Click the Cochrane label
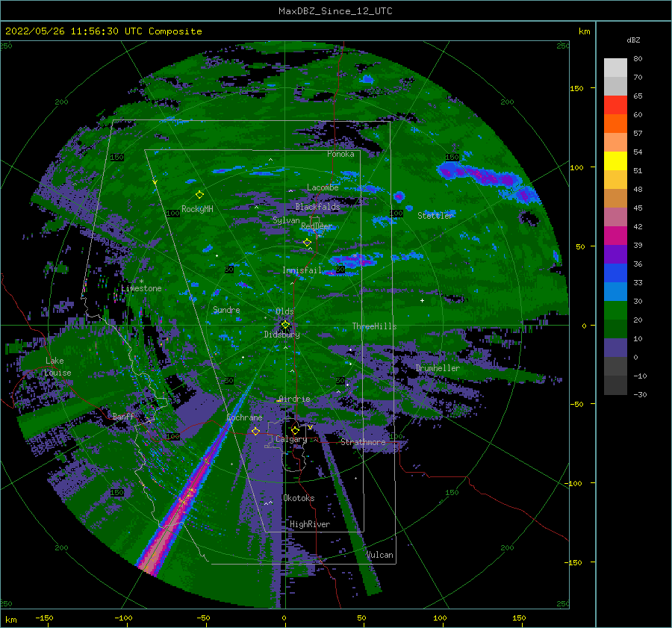 pyautogui.click(x=244, y=417)
